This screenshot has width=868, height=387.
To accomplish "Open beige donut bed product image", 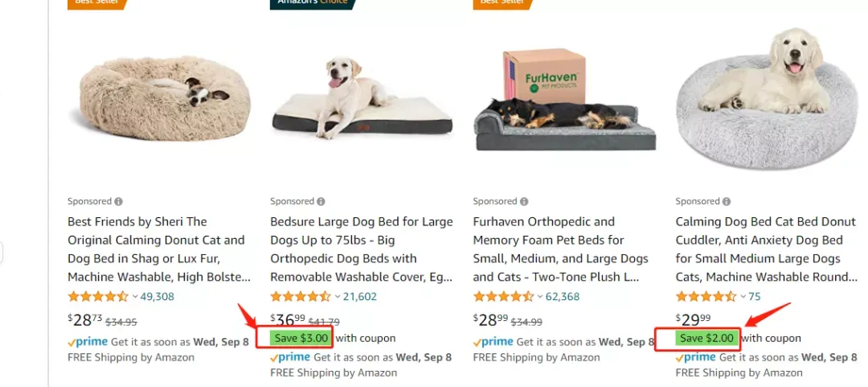I will (165, 99).
